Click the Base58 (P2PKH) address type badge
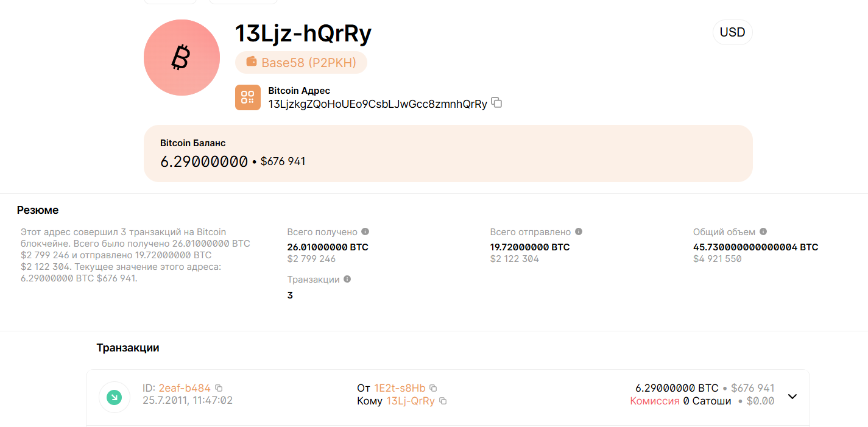Image resolution: width=868 pixels, height=427 pixels. pyautogui.click(x=301, y=62)
